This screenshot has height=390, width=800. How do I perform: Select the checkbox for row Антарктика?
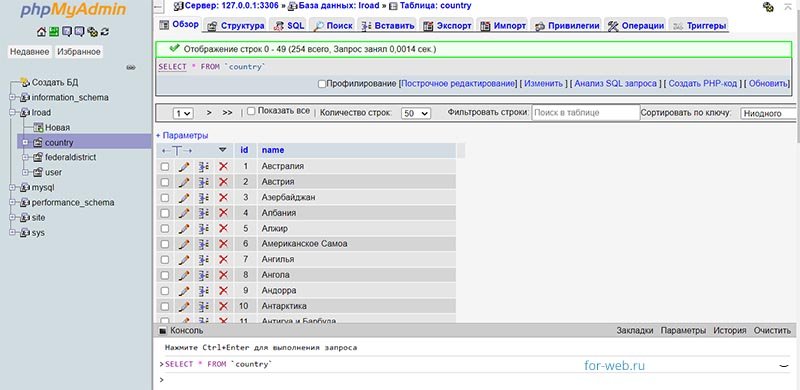(165, 306)
